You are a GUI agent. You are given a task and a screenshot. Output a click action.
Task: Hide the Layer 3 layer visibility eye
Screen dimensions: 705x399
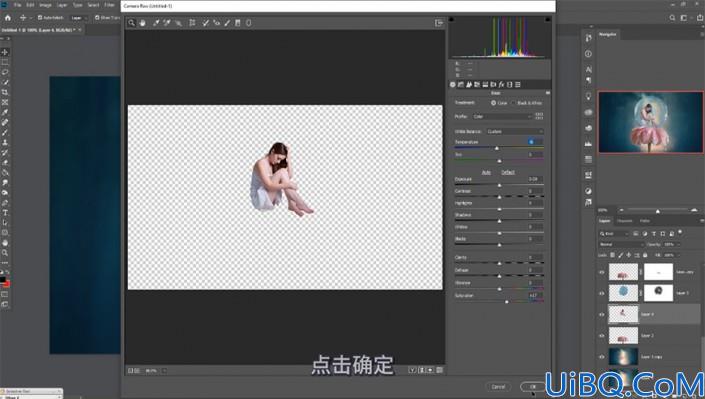click(x=602, y=293)
